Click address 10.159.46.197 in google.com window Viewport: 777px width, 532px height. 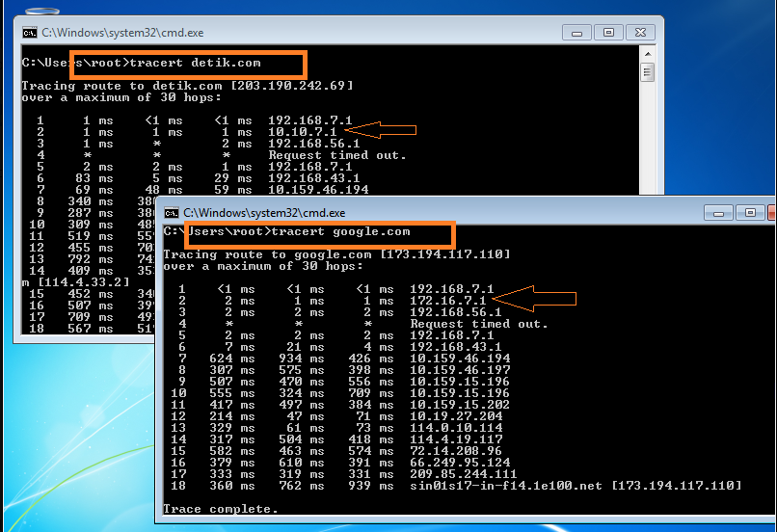click(460, 370)
